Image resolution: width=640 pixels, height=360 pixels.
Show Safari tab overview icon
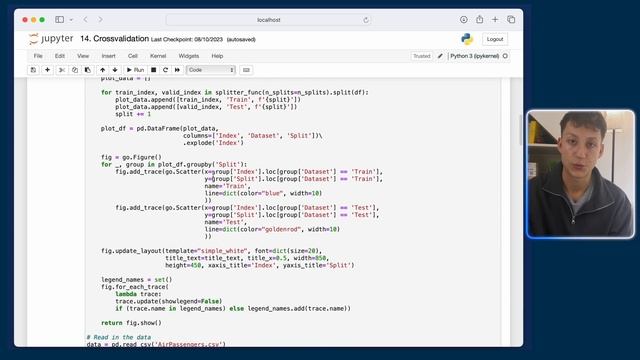[511, 20]
